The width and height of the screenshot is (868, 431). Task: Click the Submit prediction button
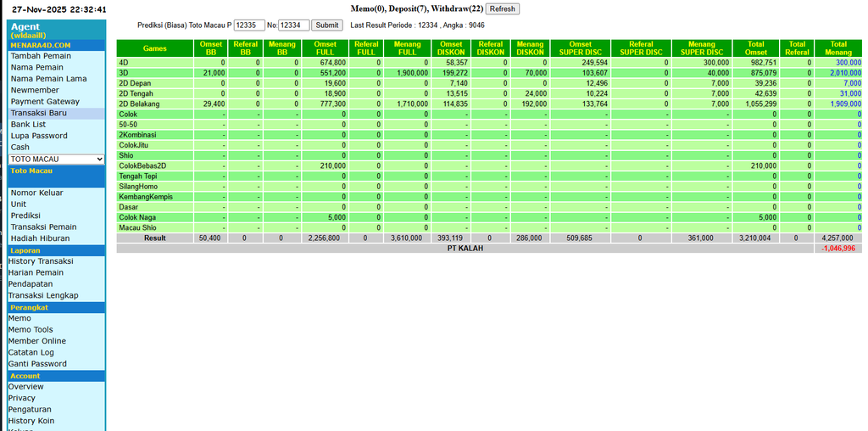326,25
